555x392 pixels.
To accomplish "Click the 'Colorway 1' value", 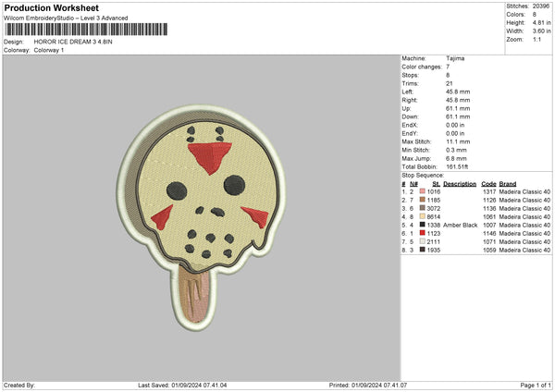I will [49, 50].
